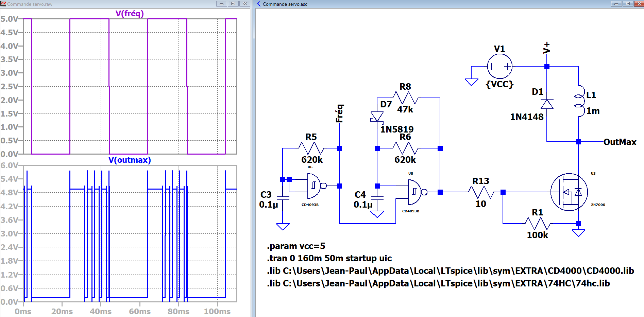Select the R1 100k resistor symbol
This screenshot has width=644, height=317.
537,224
